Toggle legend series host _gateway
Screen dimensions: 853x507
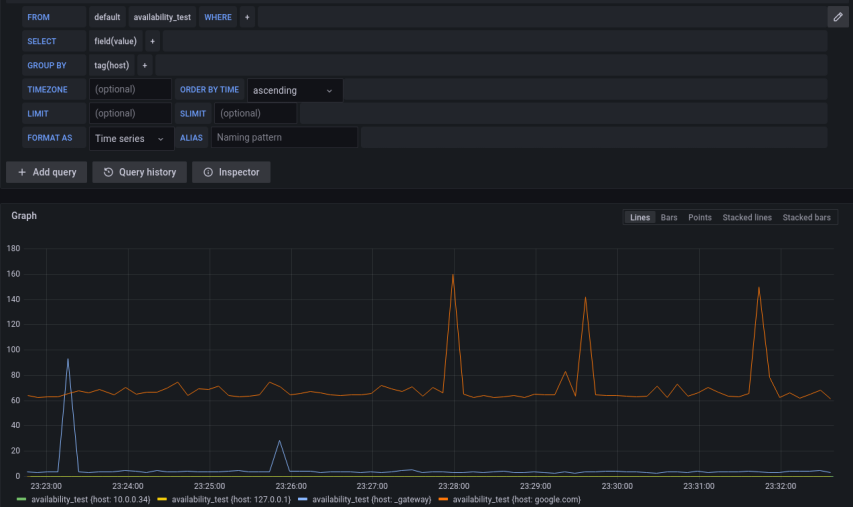click(x=372, y=499)
